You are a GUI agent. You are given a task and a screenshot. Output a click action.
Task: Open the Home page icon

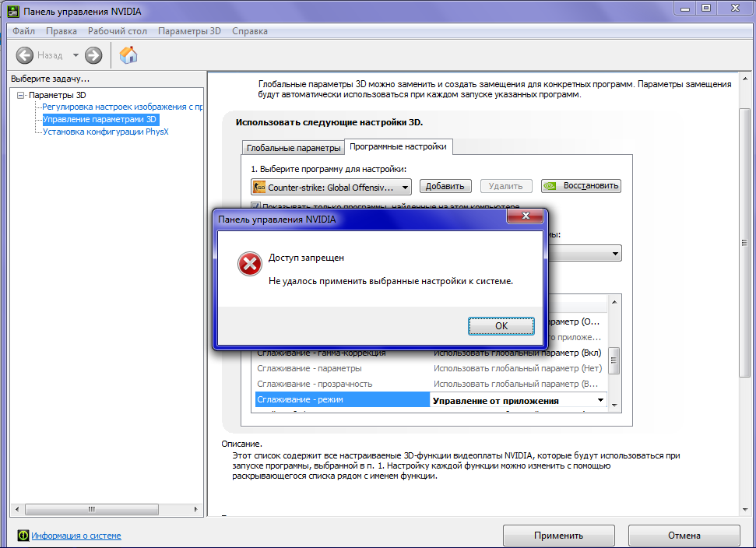pyautogui.click(x=128, y=55)
